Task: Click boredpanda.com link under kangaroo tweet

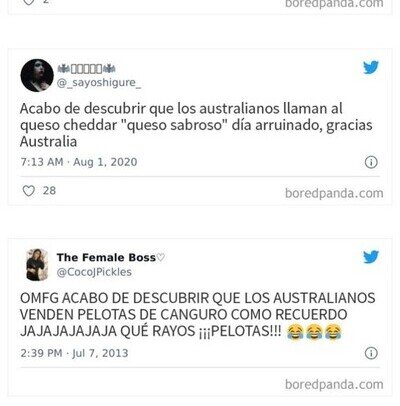Action: pos(334,384)
